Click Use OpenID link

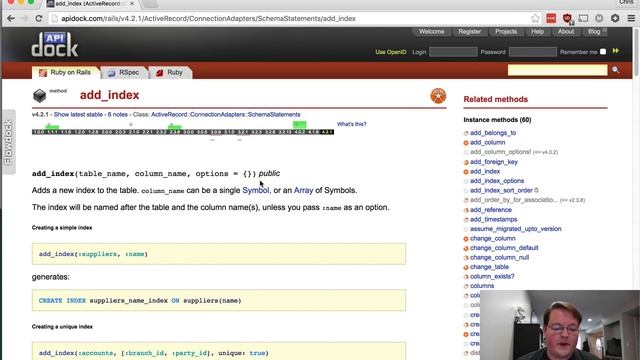(391, 52)
